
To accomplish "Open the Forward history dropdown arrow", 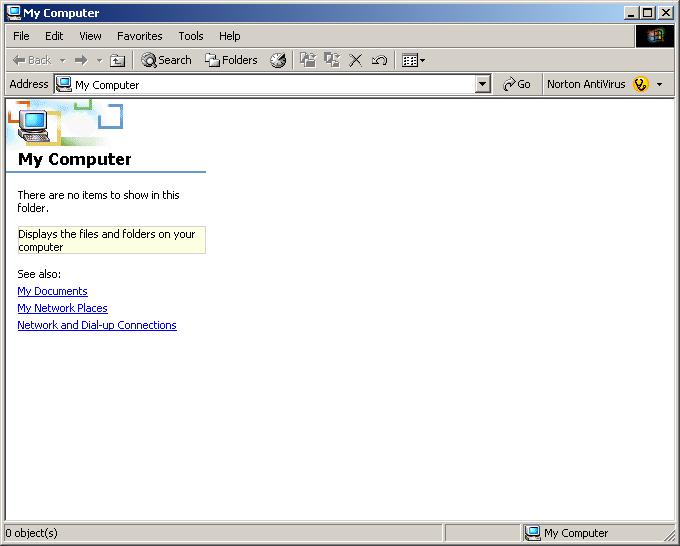I will pyautogui.click(x=99, y=60).
